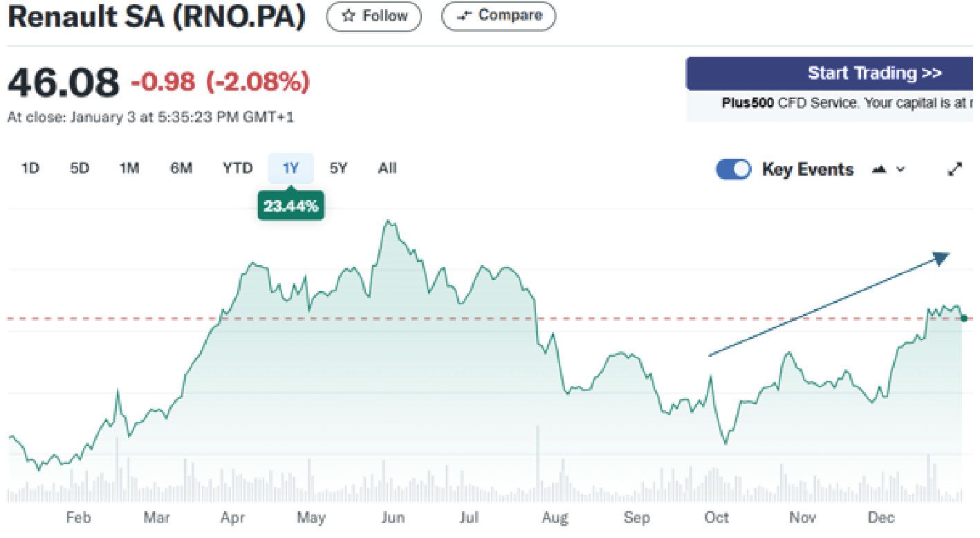Select the 5D time range
The height and width of the screenshot is (538, 980).
80,168
